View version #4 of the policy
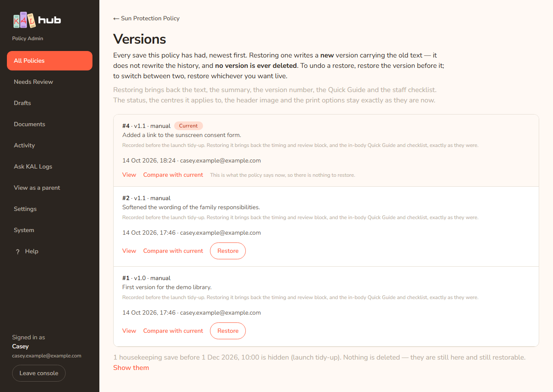 [129, 175]
